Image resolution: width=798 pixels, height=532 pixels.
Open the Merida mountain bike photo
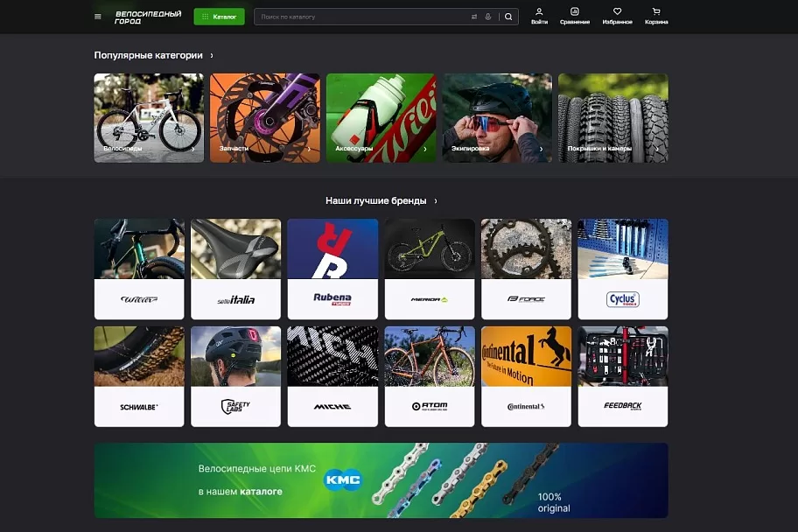[x=430, y=249]
